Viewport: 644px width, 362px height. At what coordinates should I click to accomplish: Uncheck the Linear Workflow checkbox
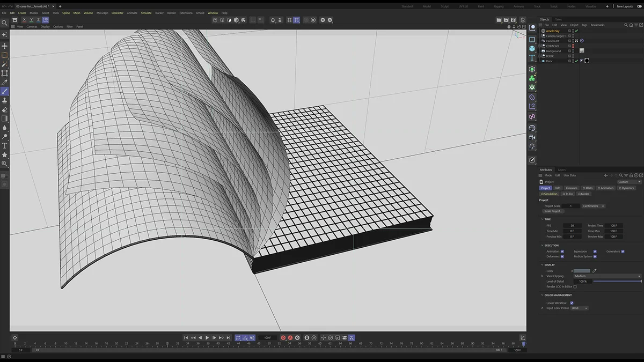coord(572,303)
